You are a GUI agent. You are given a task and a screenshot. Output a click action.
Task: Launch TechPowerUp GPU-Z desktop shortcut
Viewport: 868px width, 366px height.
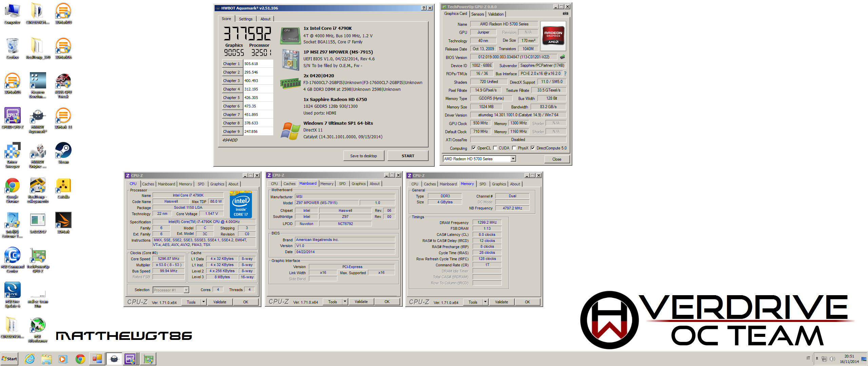click(x=38, y=260)
